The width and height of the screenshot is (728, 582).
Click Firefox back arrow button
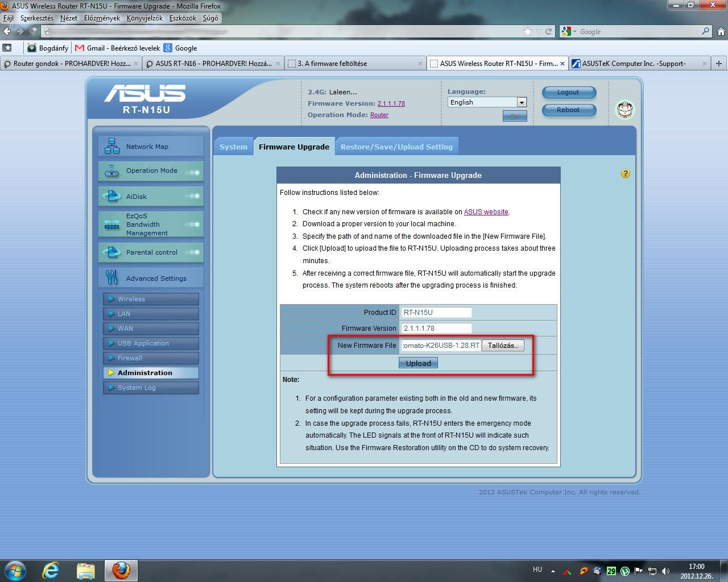(x=7, y=31)
